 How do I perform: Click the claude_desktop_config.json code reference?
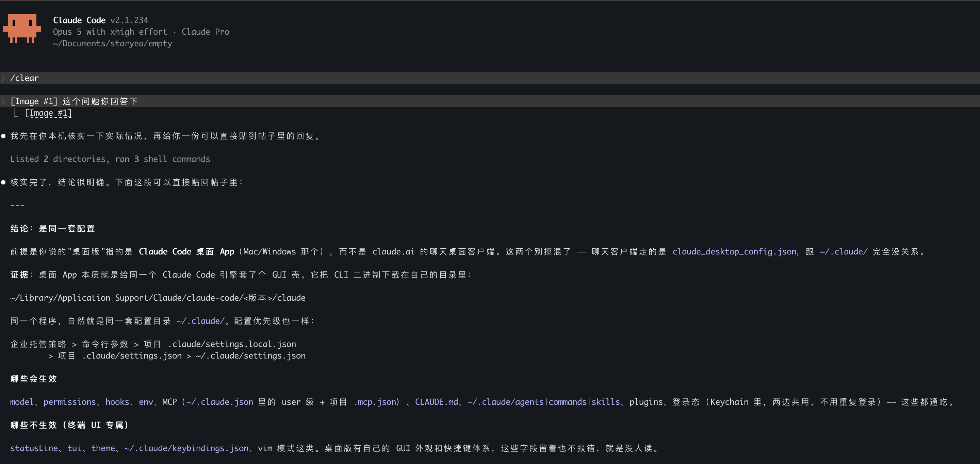pyautogui.click(x=734, y=252)
